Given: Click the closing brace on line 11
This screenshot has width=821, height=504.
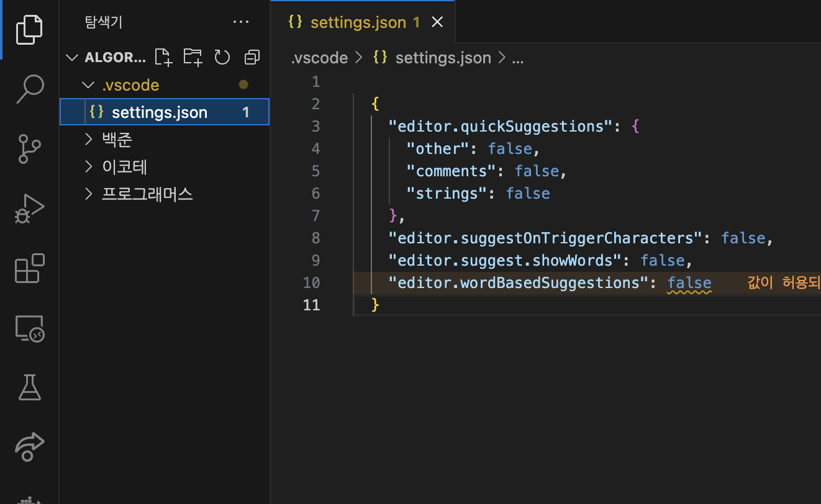Looking at the screenshot, I should (x=375, y=305).
